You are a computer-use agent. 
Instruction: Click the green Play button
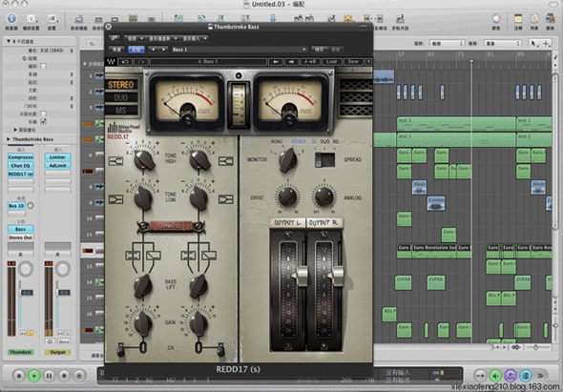point(34,376)
